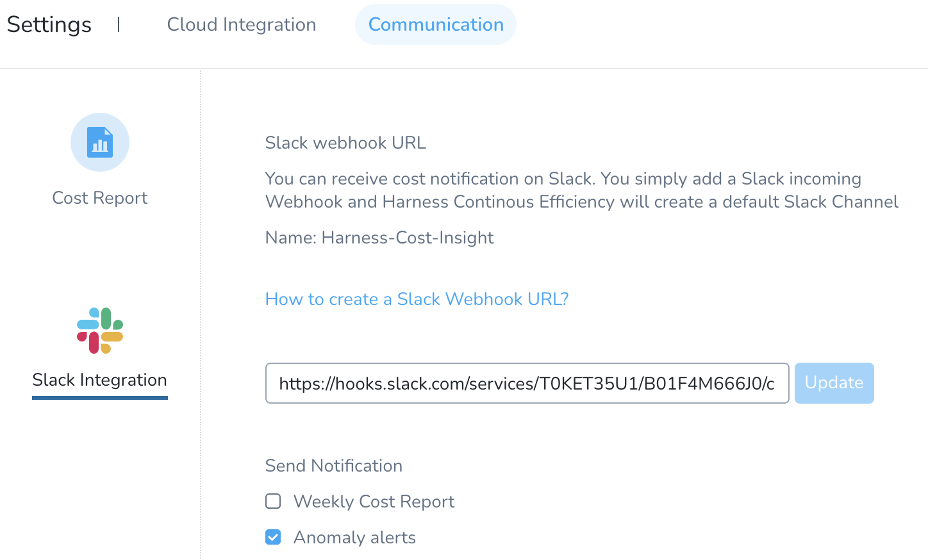
Task: Click the Send Notification section heading
Action: (334, 465)
